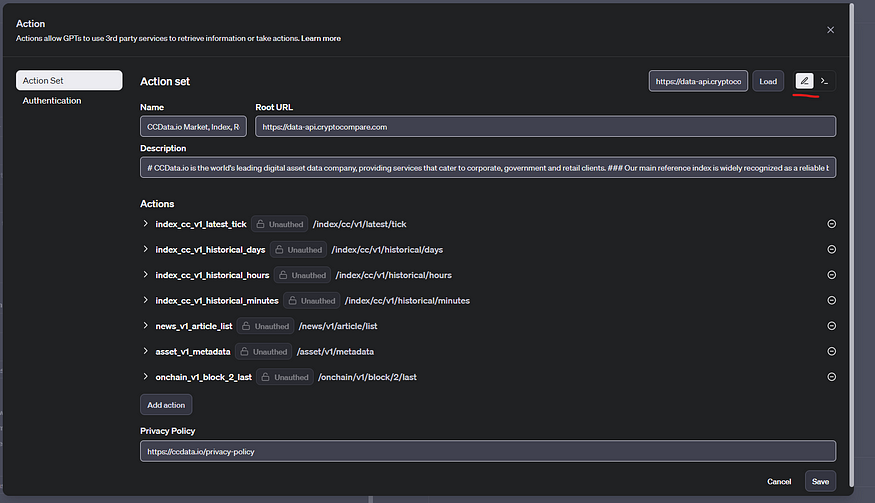Remove the index_cc_v1_latest_tick action
The image size is (875, 503).
point(831,224)
